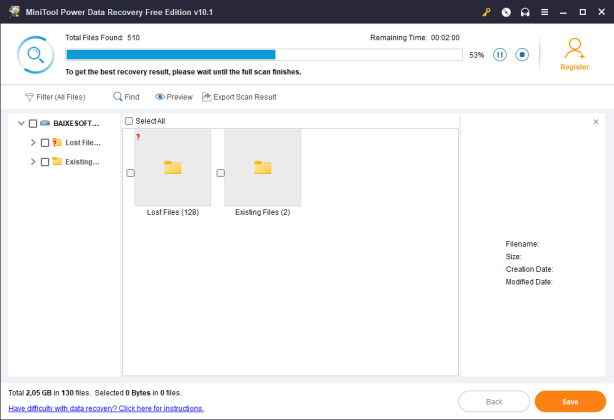Click the Total Files Found 510 text
This screenshot has height=420, width=614.
[103, 38]
